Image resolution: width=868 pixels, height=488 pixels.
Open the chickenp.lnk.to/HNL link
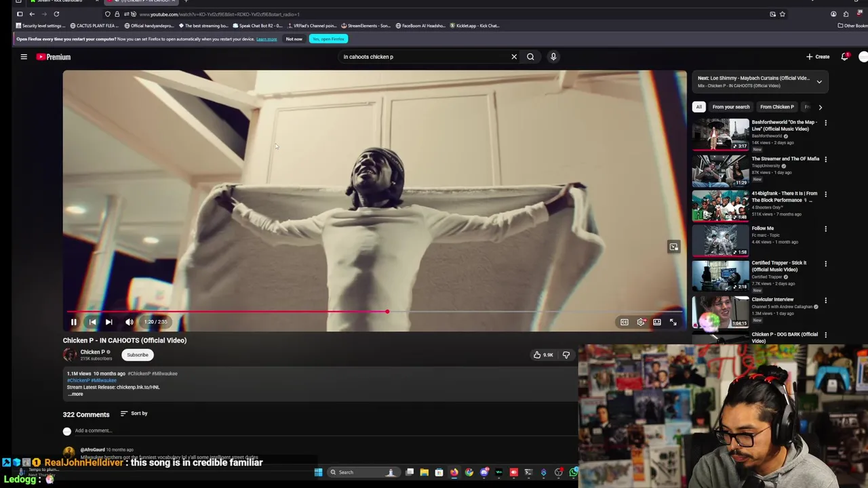coord(138,387)
